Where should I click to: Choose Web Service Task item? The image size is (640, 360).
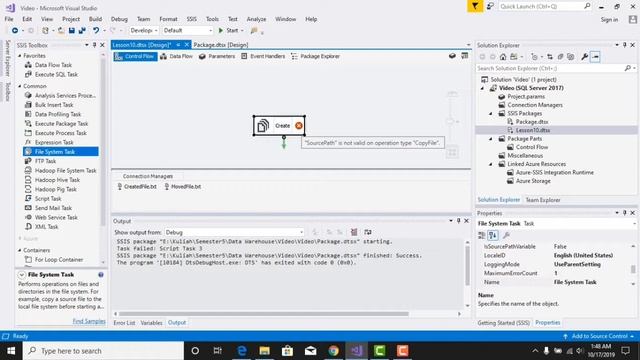56,218
